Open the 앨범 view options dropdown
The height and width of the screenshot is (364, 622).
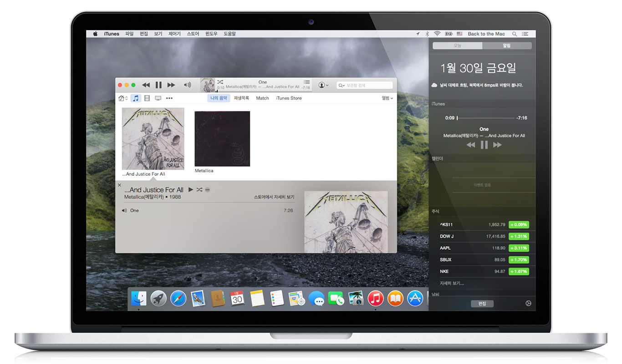pyautogui.click(x=387, y=98)
